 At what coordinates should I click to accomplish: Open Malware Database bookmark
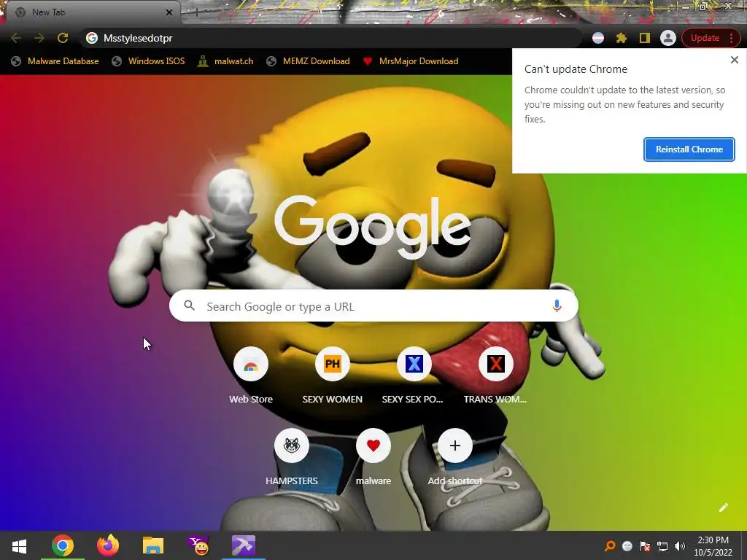[55, 61]
